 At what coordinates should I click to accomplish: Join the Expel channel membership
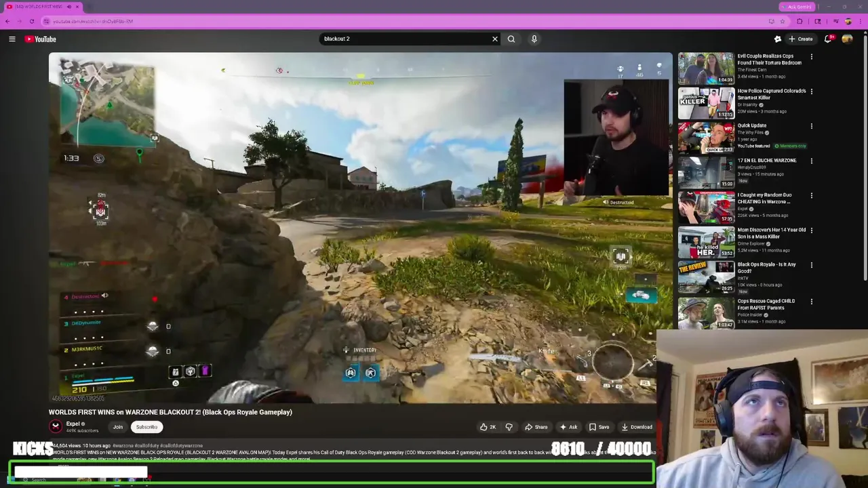click(117, 427)
